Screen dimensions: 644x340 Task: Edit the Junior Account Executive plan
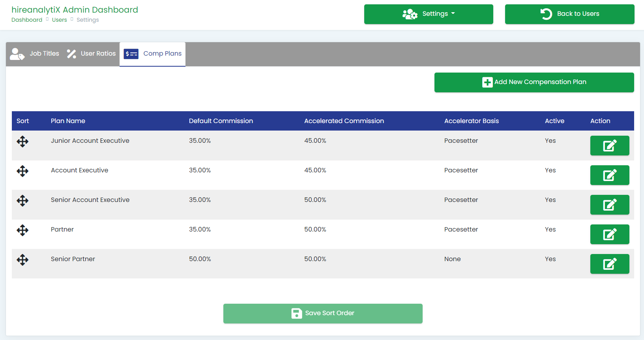coord(610,146)
